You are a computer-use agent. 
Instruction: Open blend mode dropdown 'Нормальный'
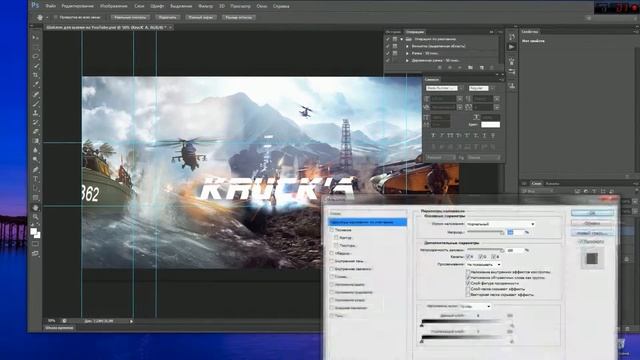[x=500, y=224]
